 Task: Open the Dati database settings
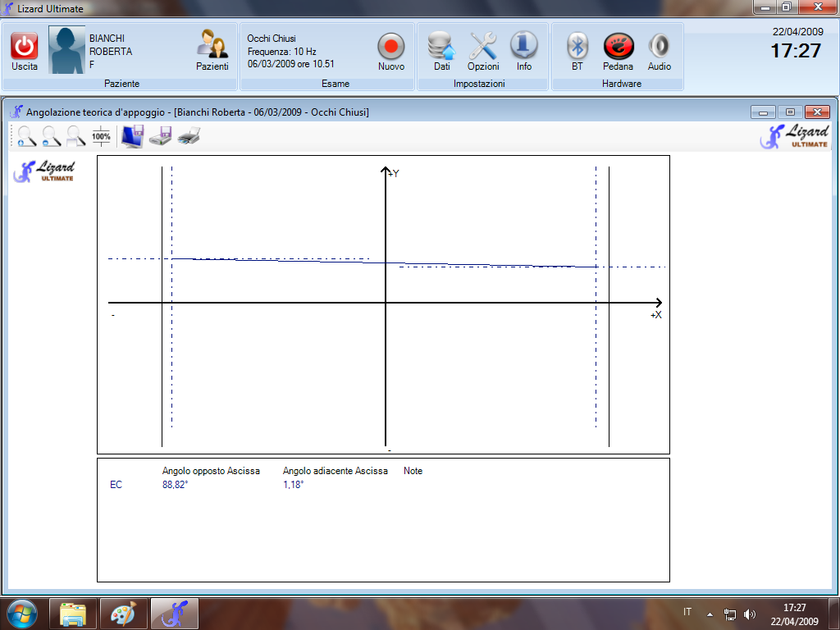tap(441, 47)
